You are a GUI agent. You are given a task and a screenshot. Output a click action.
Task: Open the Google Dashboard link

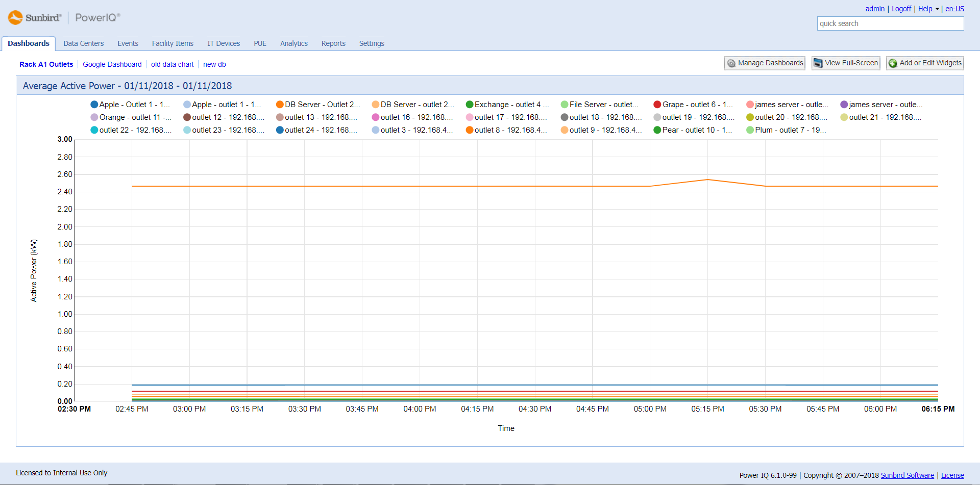[x=112, y=64]
